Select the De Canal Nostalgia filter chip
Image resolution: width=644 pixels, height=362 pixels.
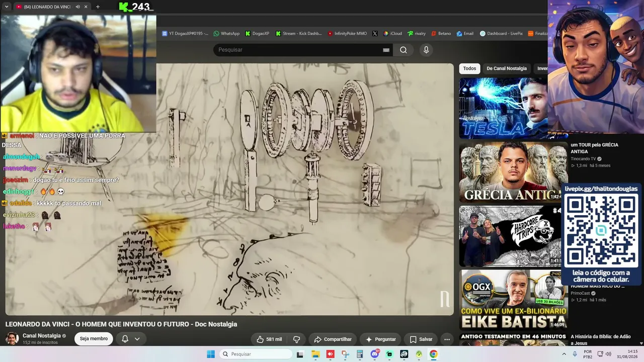click(x=507, y=68)
